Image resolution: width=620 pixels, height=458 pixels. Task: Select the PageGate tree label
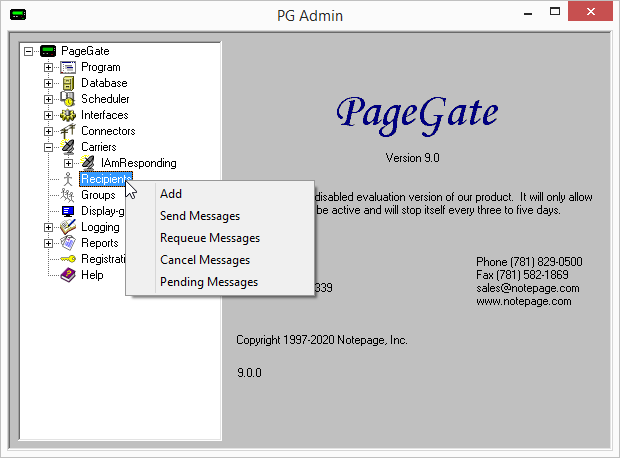pyautogui.click(x=85, y=51)
